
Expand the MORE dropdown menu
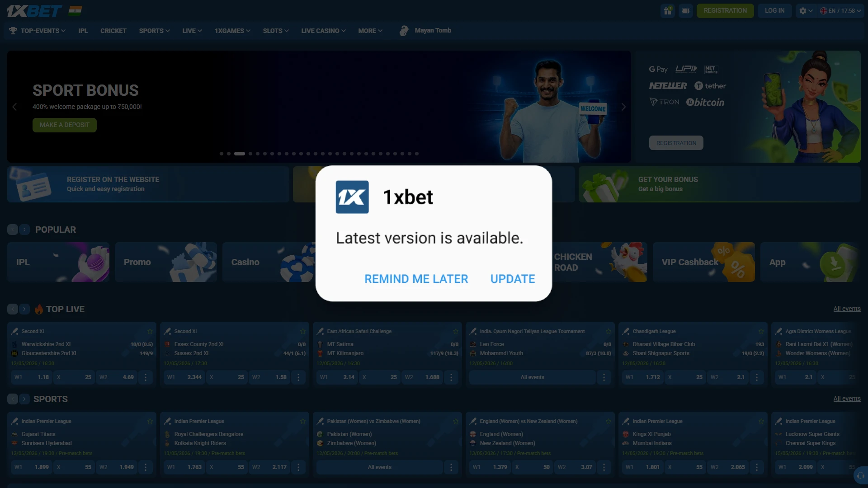tap(370, 31)
